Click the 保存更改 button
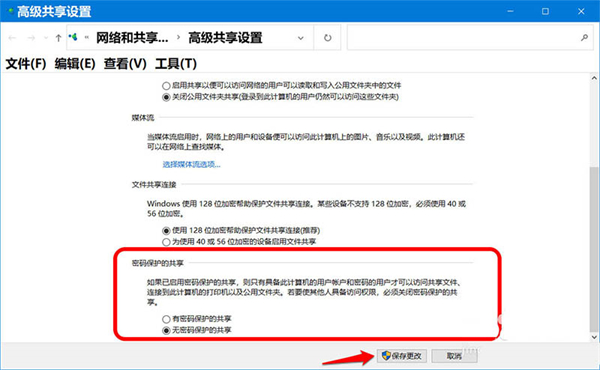The width and height of the screenshot is (600, 370). pyautogui.click(x=402, y=356)
